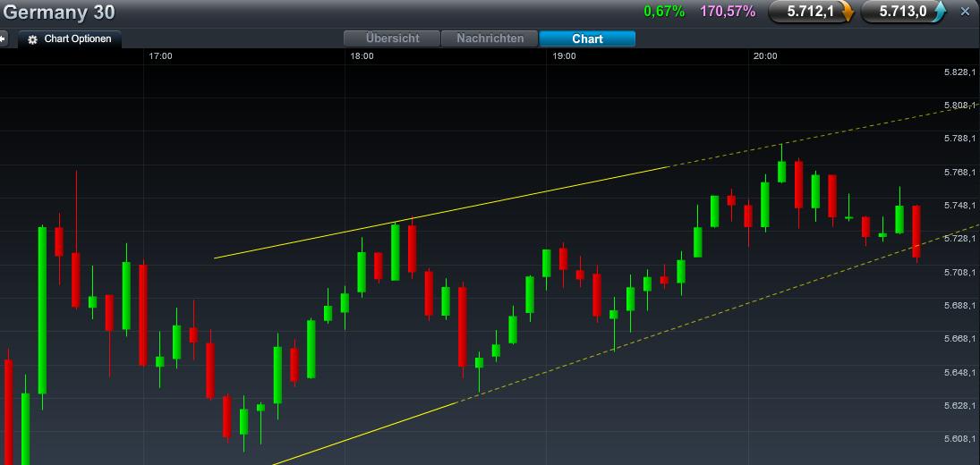Image resolution: width=980 pixels, height=465 pixels.
Task: Click the 5.688,1 price axis label
Action: [959, 305]
